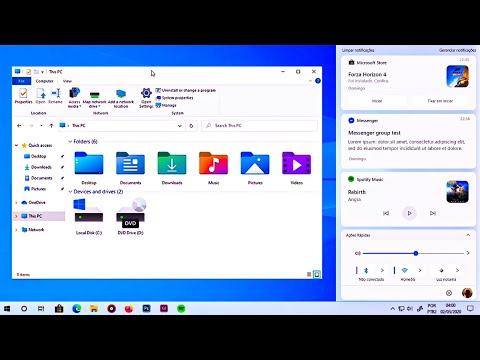Expand Bluetooth options chevron

(382, 270)
